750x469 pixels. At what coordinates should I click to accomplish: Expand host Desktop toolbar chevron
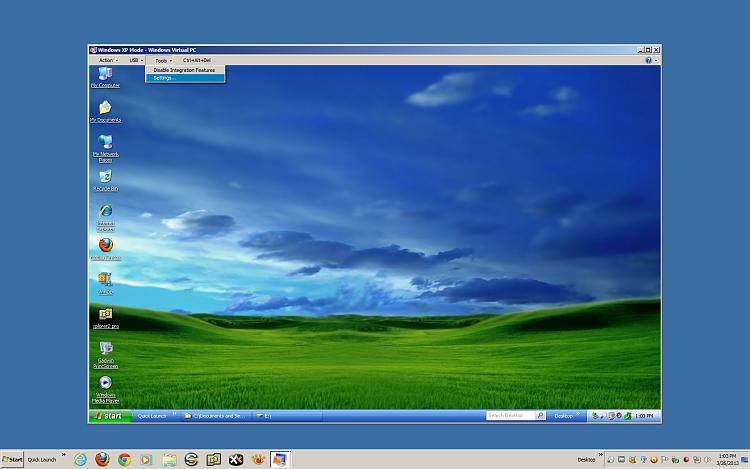coord(601,454)
